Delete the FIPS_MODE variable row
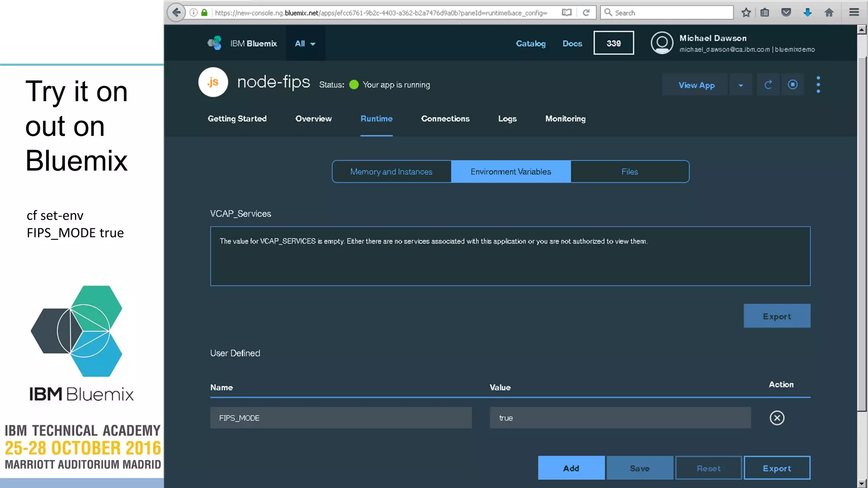Screen dimensions: 868x488 pyautogui.click(x=777, y=418)
